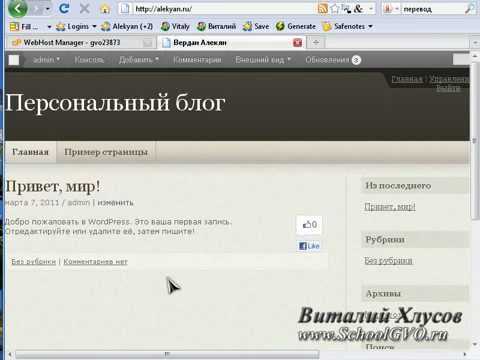The width and height of the screenshot is (480, 360).
Task: Click the RSS feed icon in address bar
Action: coord(322,9)
